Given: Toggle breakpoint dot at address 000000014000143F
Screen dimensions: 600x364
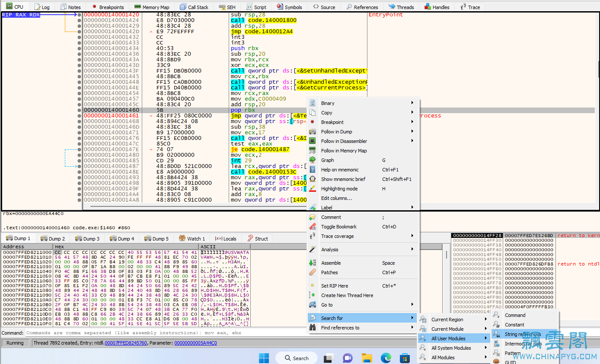Looking at the screenshot, I should coord(80,71).
